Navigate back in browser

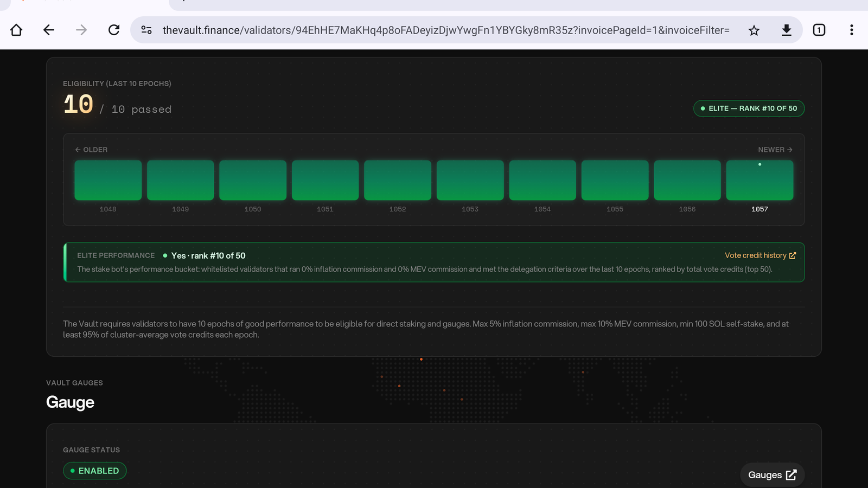point(49,30)
